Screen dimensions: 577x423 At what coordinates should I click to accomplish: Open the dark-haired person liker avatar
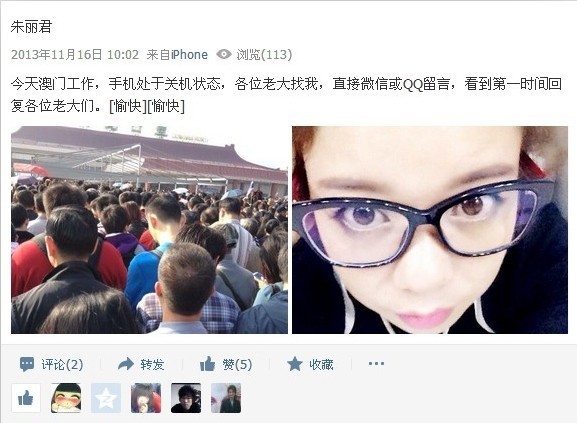[186, 398]
